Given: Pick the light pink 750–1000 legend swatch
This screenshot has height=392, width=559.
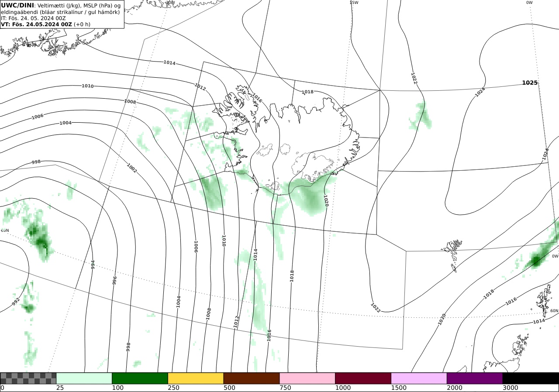Looking at the screenshot, I should [307, 378].
